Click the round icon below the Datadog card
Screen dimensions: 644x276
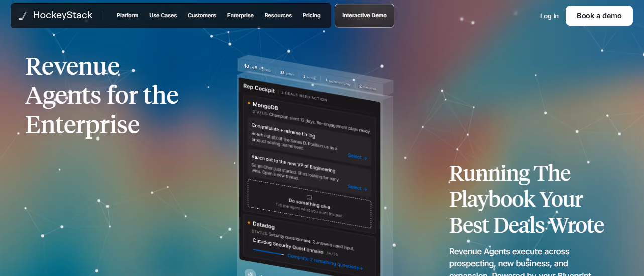(250, 274)
